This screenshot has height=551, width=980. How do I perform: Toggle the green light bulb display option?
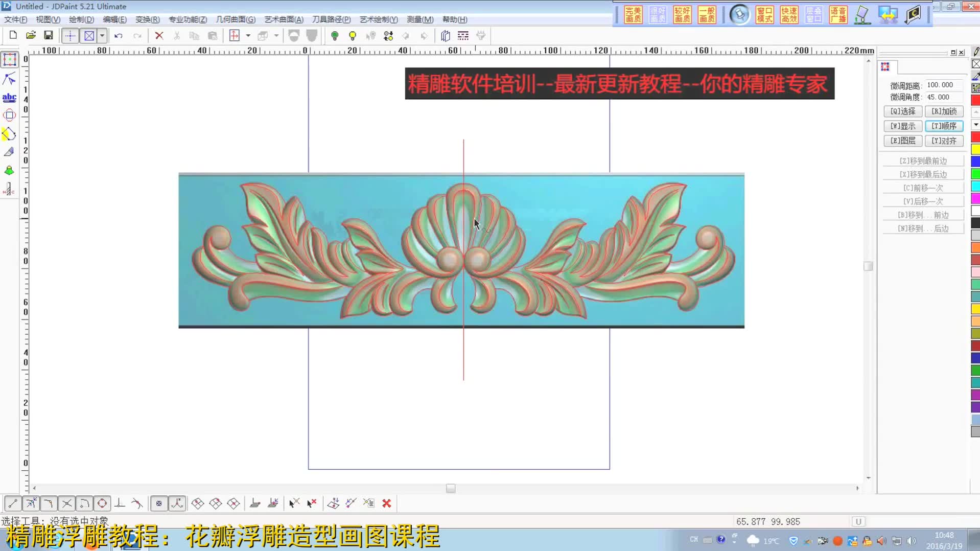[335, 36]
